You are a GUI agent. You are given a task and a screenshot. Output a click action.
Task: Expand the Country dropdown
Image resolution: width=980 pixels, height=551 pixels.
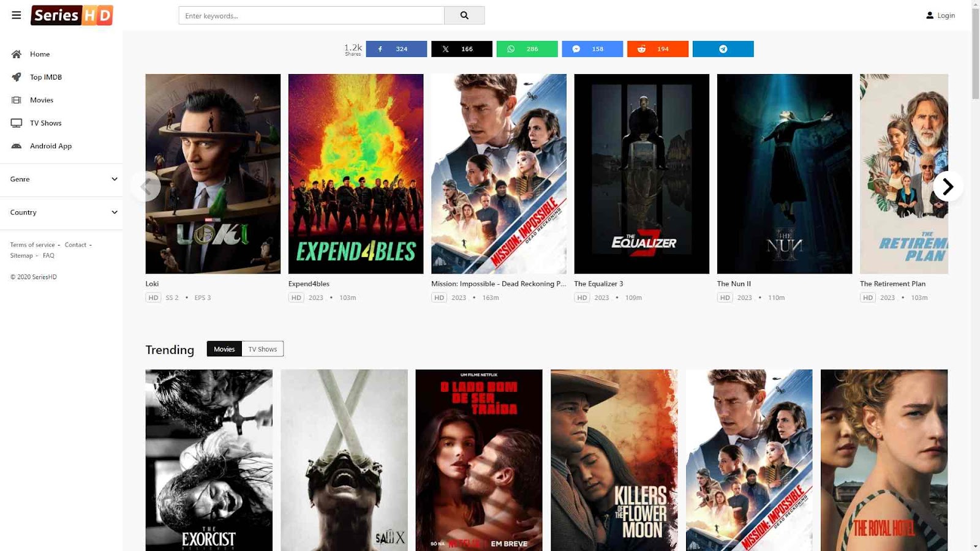(61, 212)
